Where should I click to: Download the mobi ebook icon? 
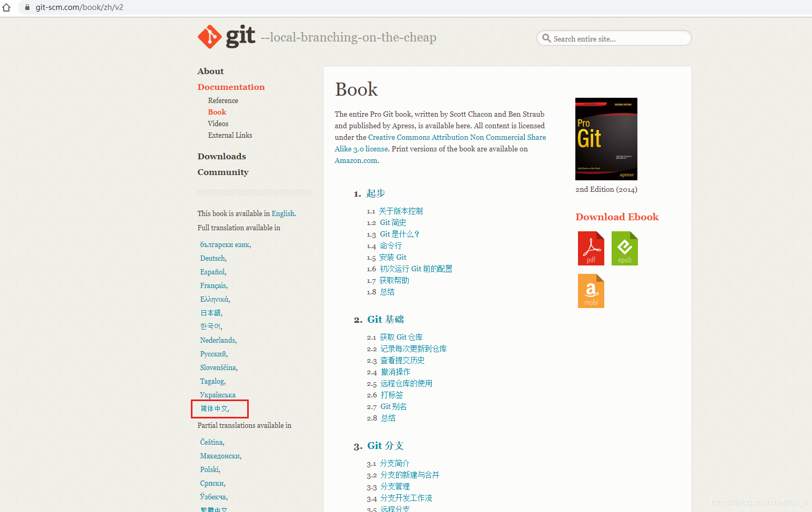point(591,291)
